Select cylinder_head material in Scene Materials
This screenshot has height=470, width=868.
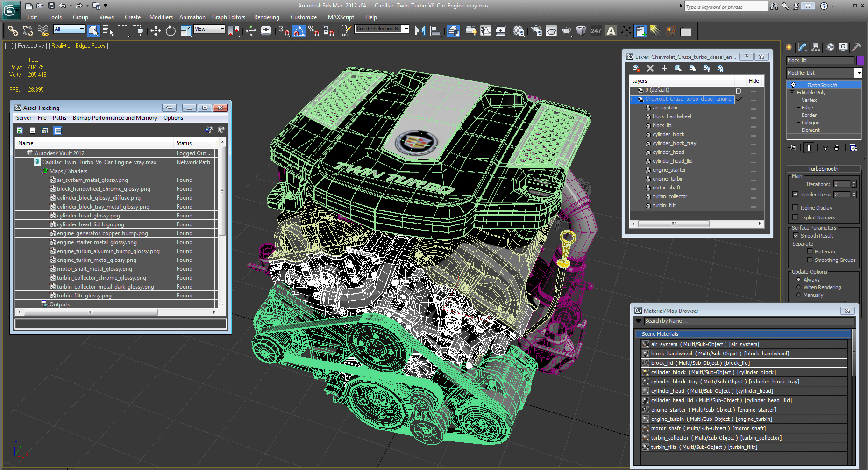[x=744, y=391]
